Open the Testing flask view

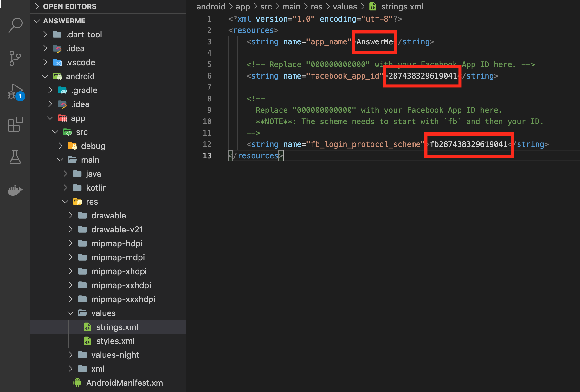tap(15, 157)
